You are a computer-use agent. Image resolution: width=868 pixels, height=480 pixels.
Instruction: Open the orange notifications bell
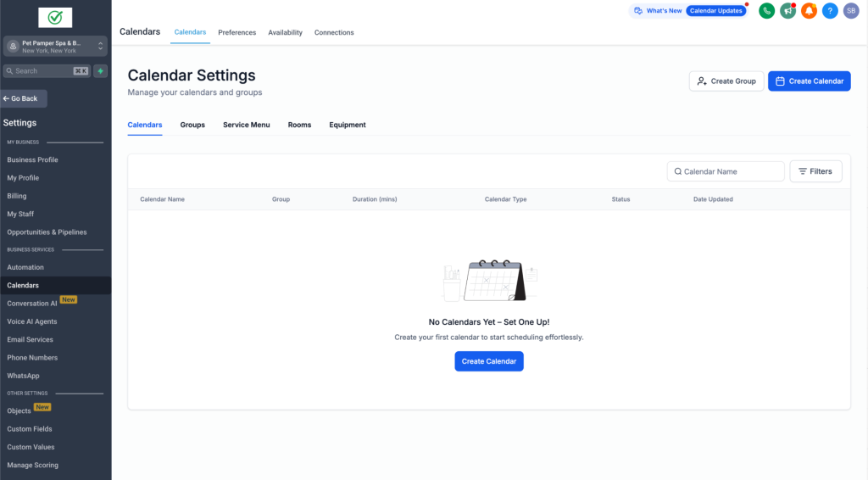pyautogui.click(x=809, y=10)
